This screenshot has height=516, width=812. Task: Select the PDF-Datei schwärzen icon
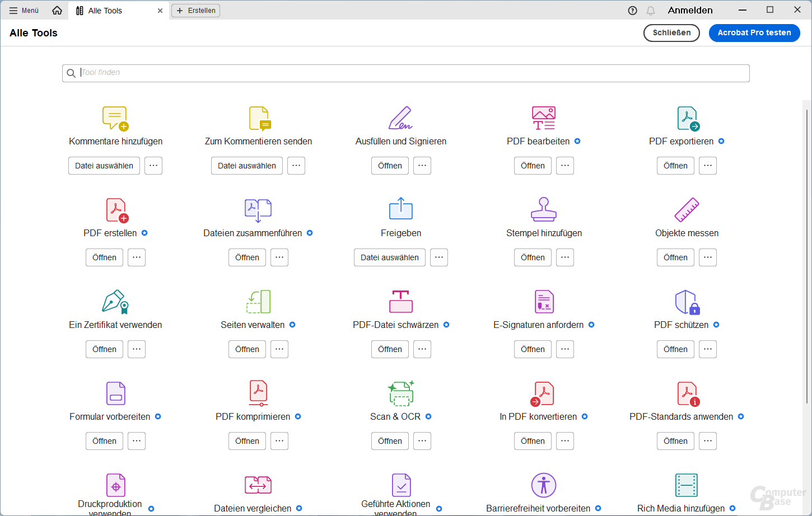[401, 301]
